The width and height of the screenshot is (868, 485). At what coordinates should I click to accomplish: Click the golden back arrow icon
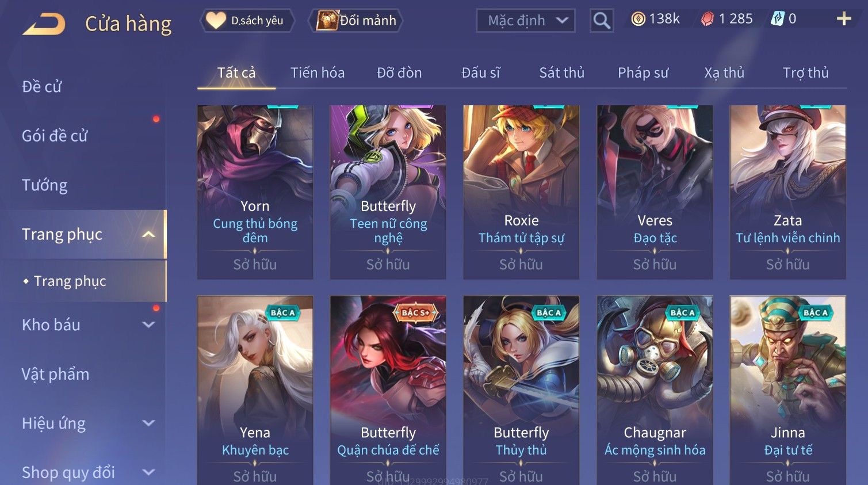[44, 24]
